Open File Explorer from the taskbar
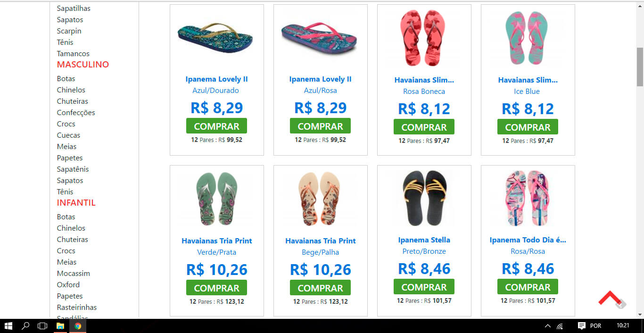This screenshot has width=644, height=333. point(60,325)
